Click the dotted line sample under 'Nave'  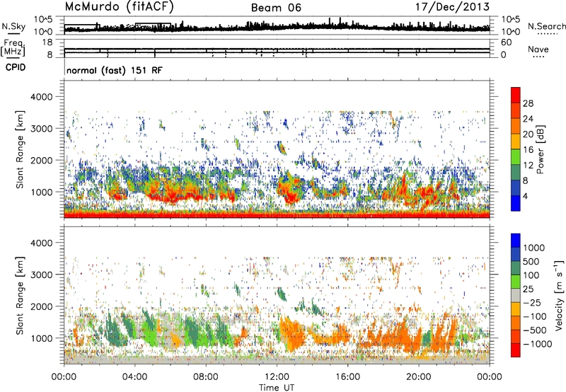[x=539, y=57]
